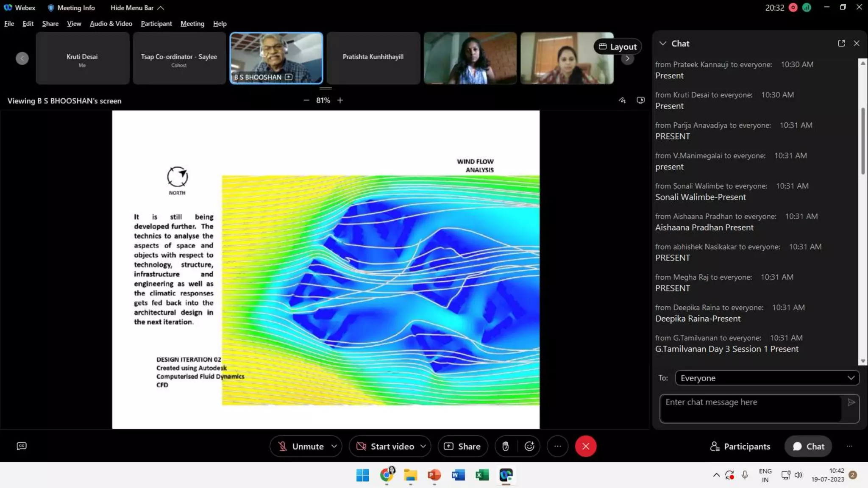Click the red leave meeting button

586,446
